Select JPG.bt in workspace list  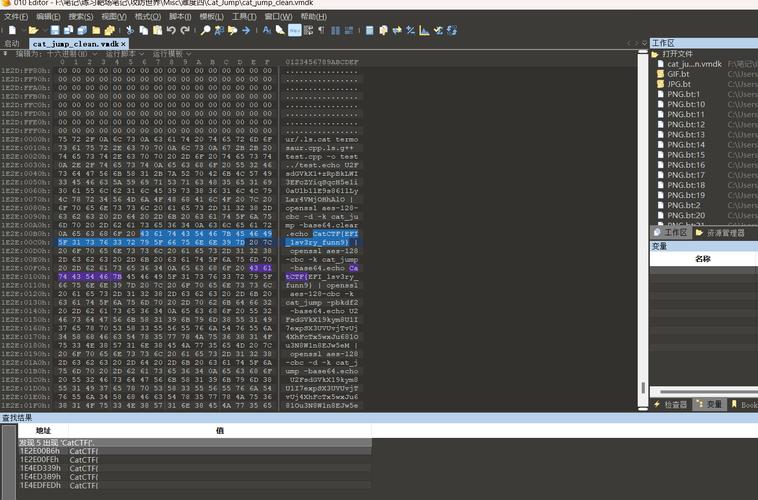(x=678, y=84)
